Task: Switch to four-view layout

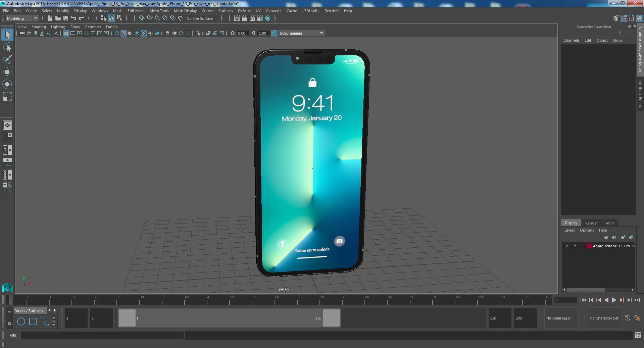Action: click(x=7, y=138)
